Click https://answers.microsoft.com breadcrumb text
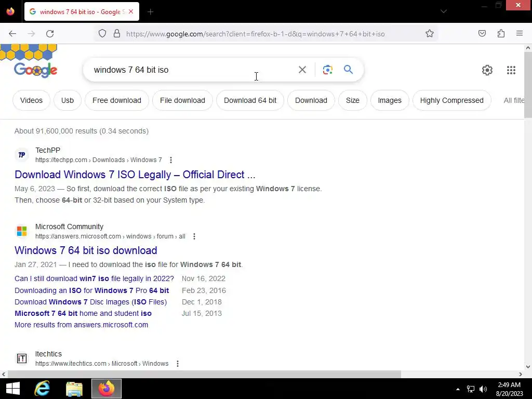 point(78,236)
